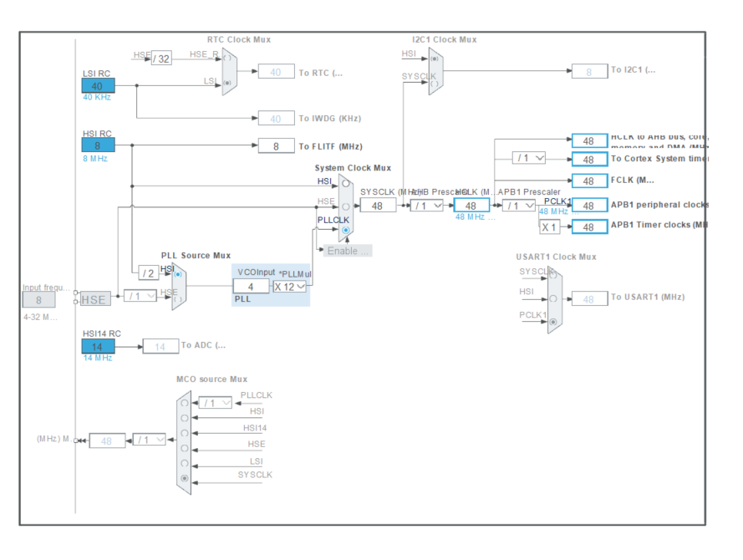Open Cortex System timer /1 divider dropdown
This screenshot has width=743, height=560.
coord(529,158)
